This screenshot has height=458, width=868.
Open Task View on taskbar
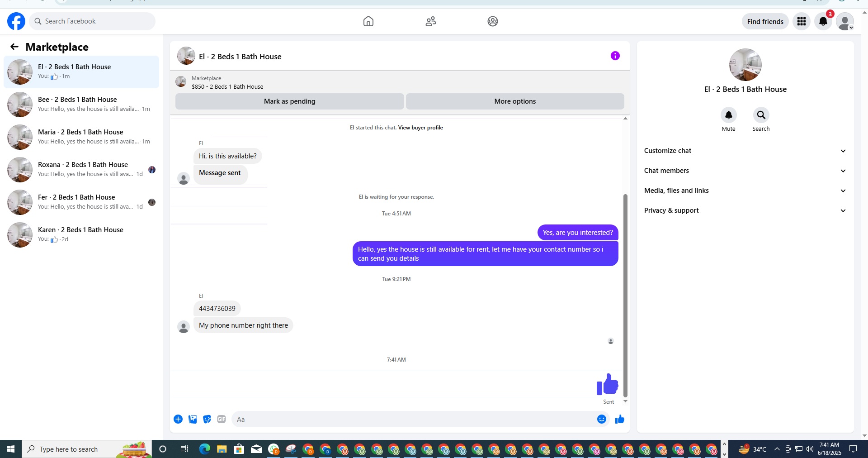pyautogui.click(x=184, y=449)
